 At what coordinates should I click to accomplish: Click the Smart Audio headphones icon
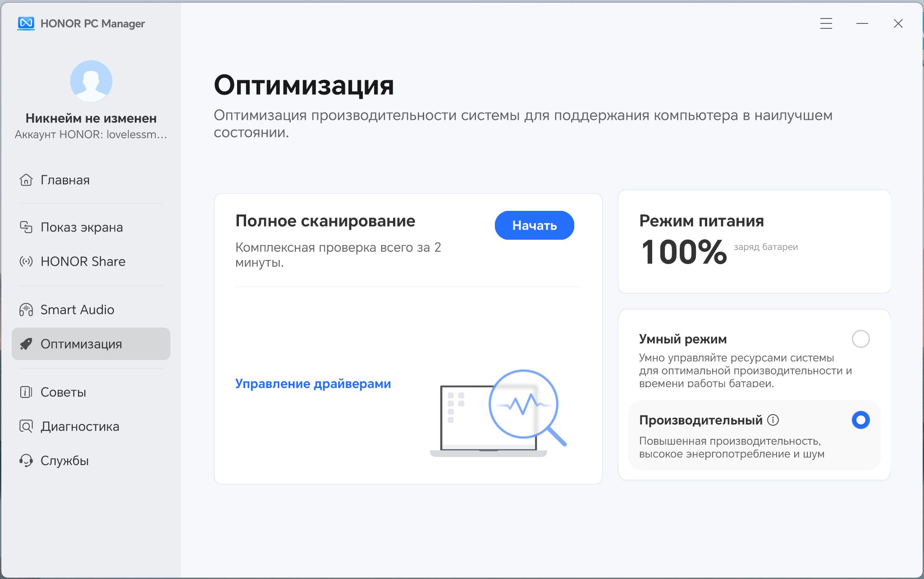(x=26, y=310)
